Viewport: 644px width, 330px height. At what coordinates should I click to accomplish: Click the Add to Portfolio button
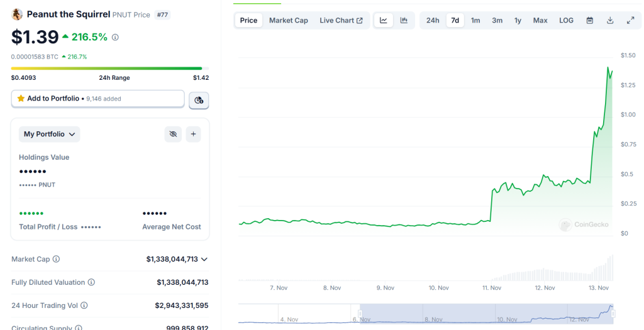(x=97, y=99)
